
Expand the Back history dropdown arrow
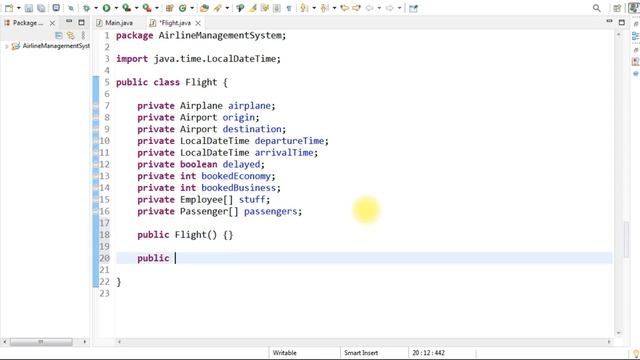[x=379, y=8]
